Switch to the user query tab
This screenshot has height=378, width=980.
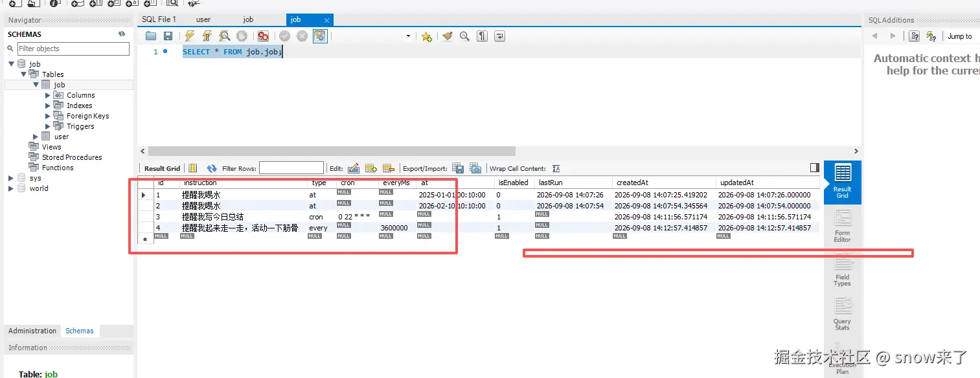tap(203, 19)
